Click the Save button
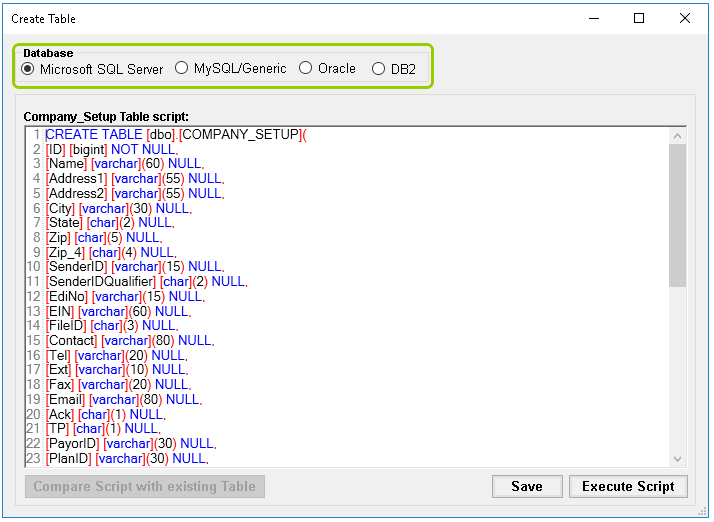714x522 pixels. tap(527, 486)
